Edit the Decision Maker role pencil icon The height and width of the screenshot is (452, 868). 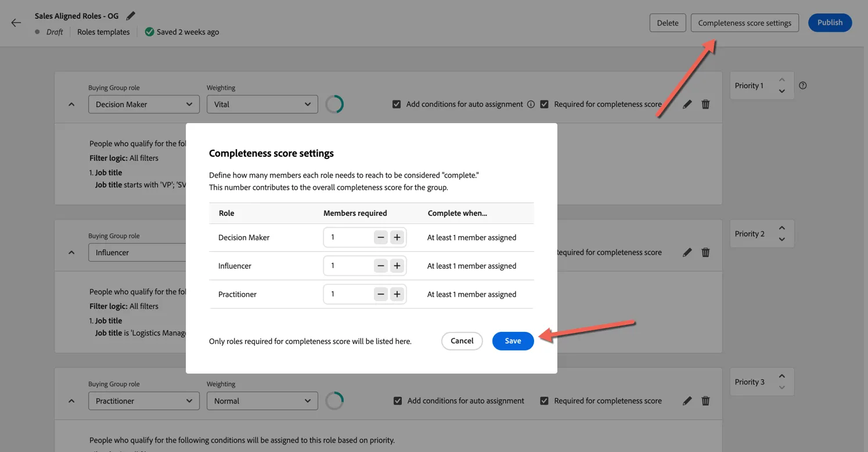687,104
